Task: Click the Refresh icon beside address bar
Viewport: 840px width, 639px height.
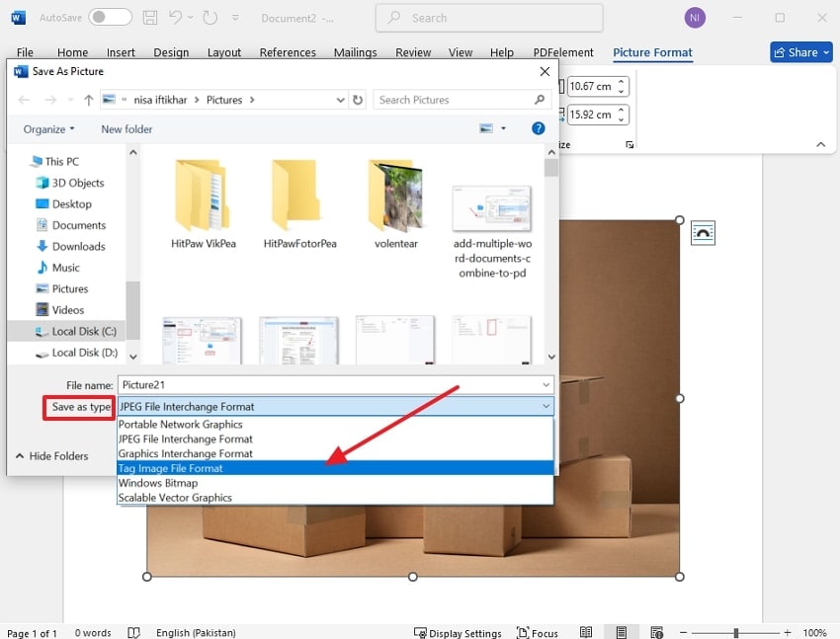Action: tap(358, 100)
